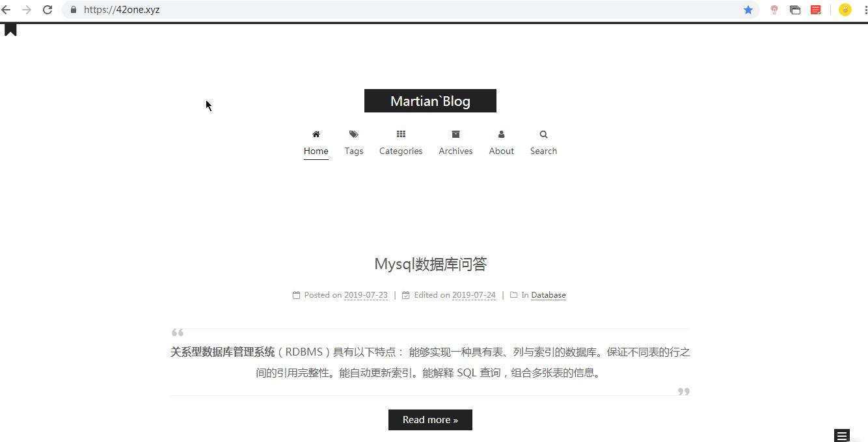This screenshot has height=442, width=868.
Task: Click the Read more button
Action: (430, 419)
